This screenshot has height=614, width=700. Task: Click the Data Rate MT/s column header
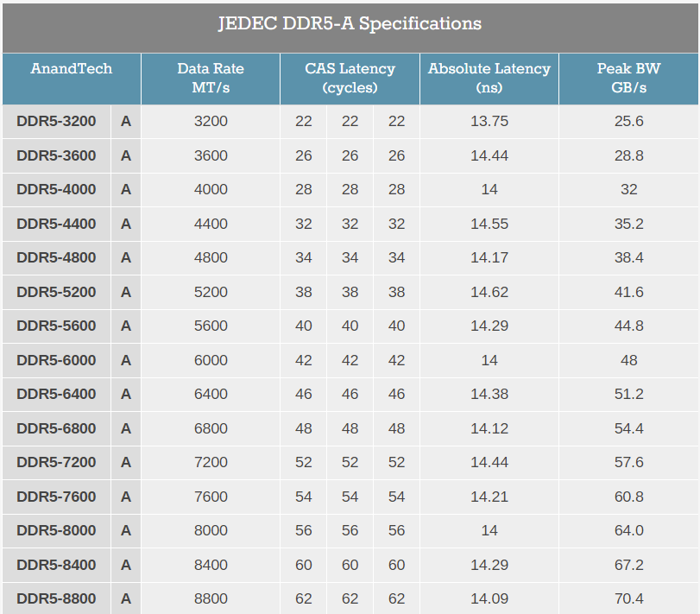(211, 79)
